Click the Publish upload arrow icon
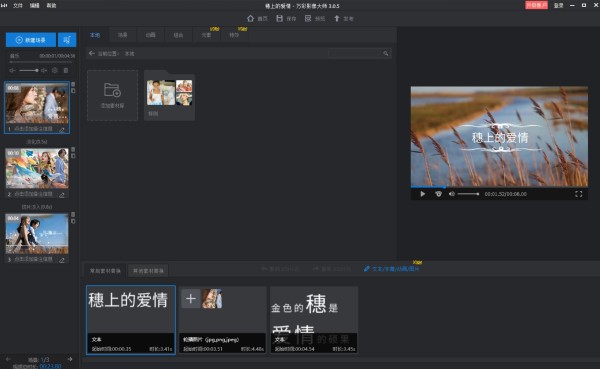 point(337,18)
